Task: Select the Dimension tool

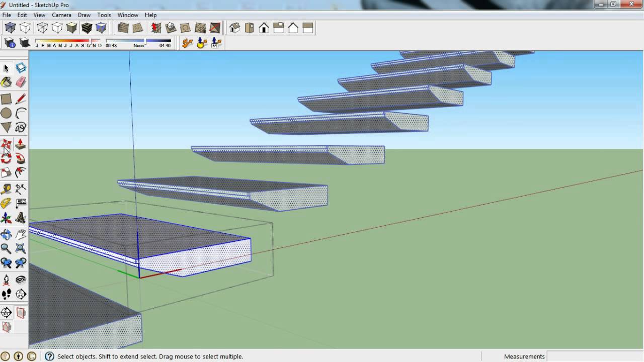Action: [x=21, y=189]
